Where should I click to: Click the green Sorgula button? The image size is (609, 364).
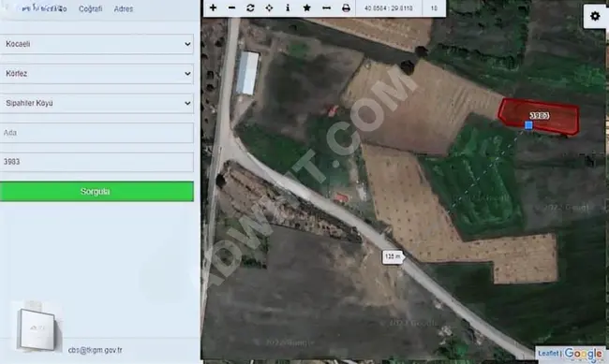click(x=97, y=191)
